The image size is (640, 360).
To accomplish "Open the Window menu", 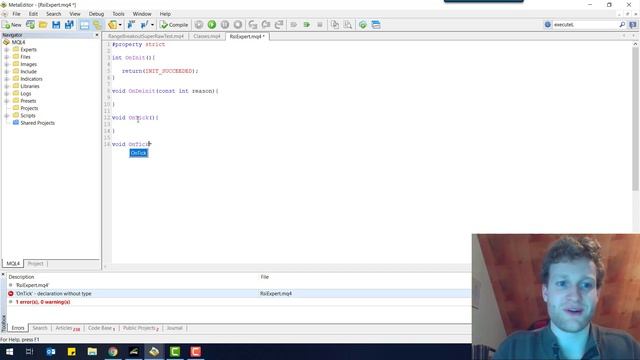I will tap(142, 14).
